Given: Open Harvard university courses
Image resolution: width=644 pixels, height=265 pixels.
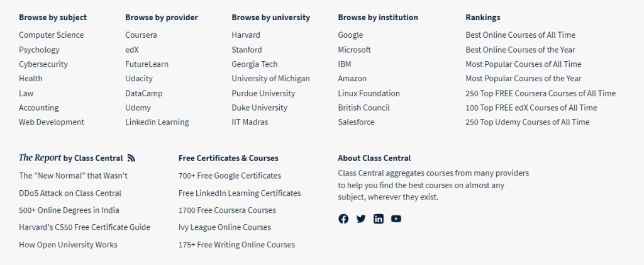Looking at the screenshot, I should click(245, 35).
